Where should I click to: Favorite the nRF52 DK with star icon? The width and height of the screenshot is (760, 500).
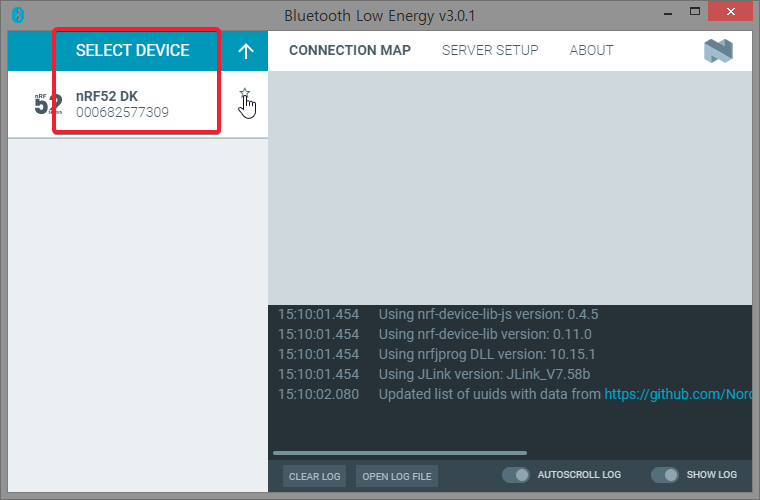pos(245,93)
